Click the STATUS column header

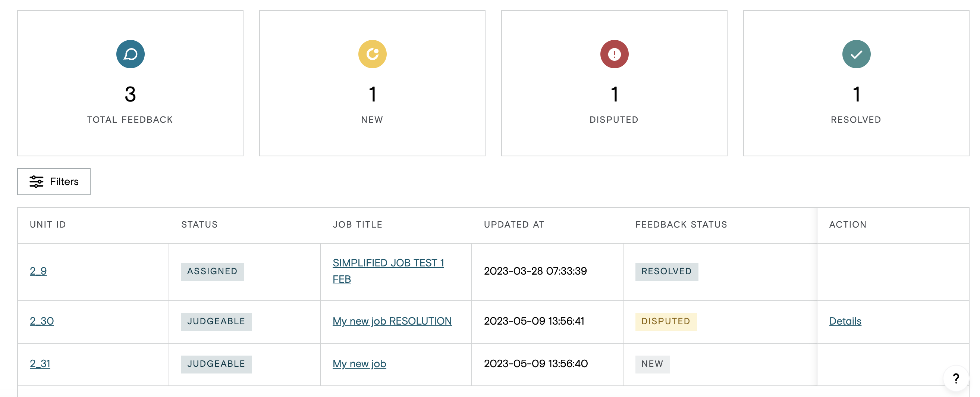pyautogui.click(x=200, y=225)
